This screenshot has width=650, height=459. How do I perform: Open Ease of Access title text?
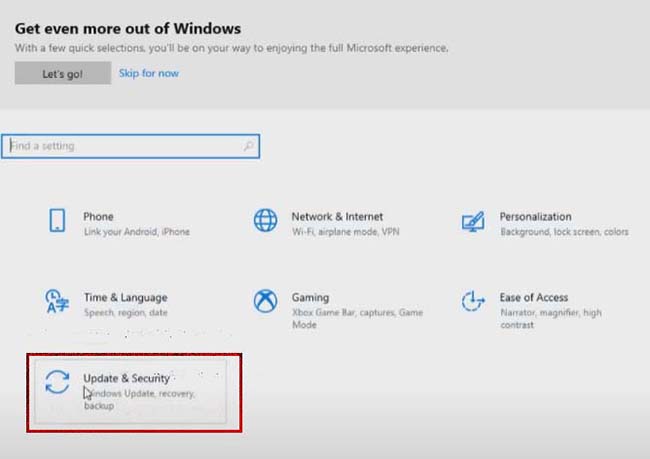click(x=534, y=297)
